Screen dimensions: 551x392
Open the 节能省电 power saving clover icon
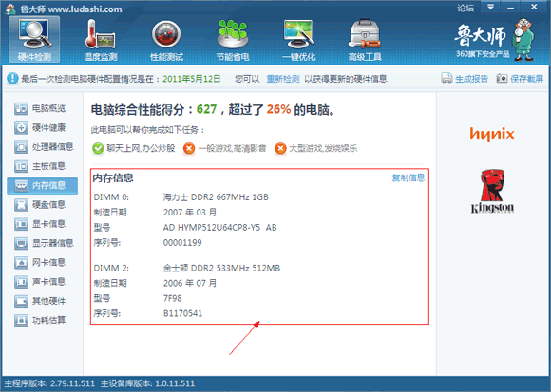(x=233, y=40)
